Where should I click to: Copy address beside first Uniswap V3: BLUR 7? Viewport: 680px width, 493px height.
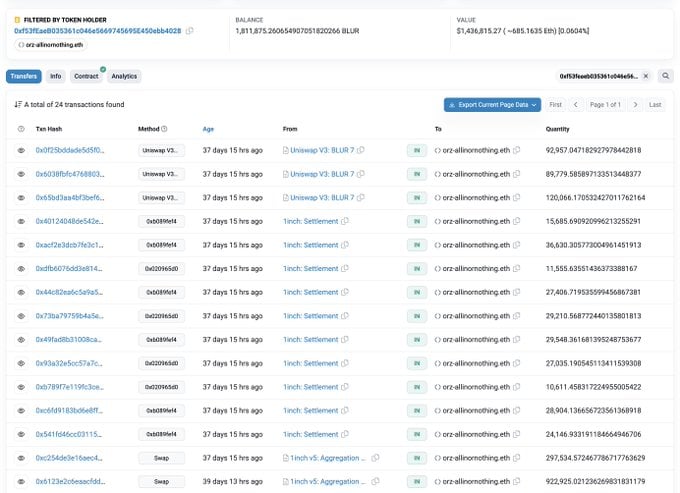coord(361,150)
